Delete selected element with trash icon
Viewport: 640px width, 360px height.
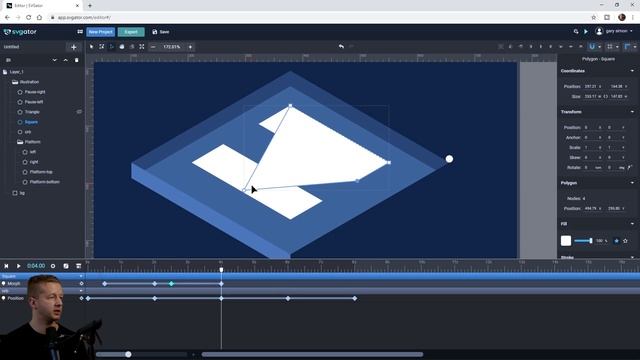click(x=76, y=60)
